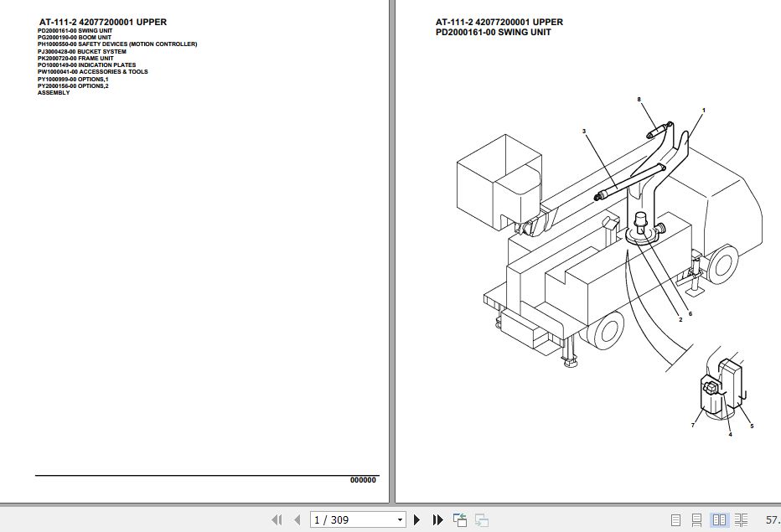
Task: Jump to the last page
Action: coord(437,519)
